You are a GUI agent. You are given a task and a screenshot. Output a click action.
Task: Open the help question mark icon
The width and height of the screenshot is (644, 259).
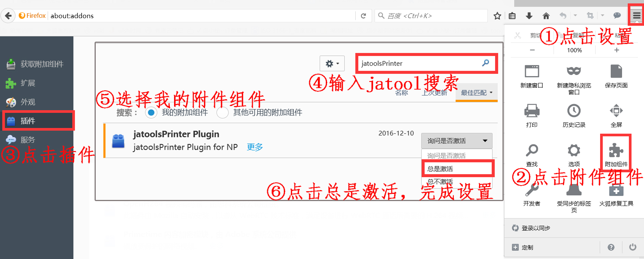point(611,247)
